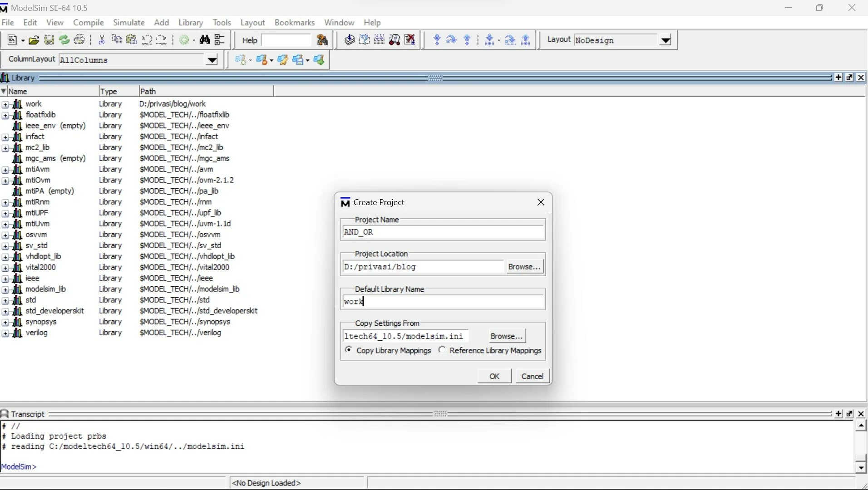868x490 pixels.
Task: Click the Paste clipboard icon
Action: pyautogui.click(x=132, y=40)
